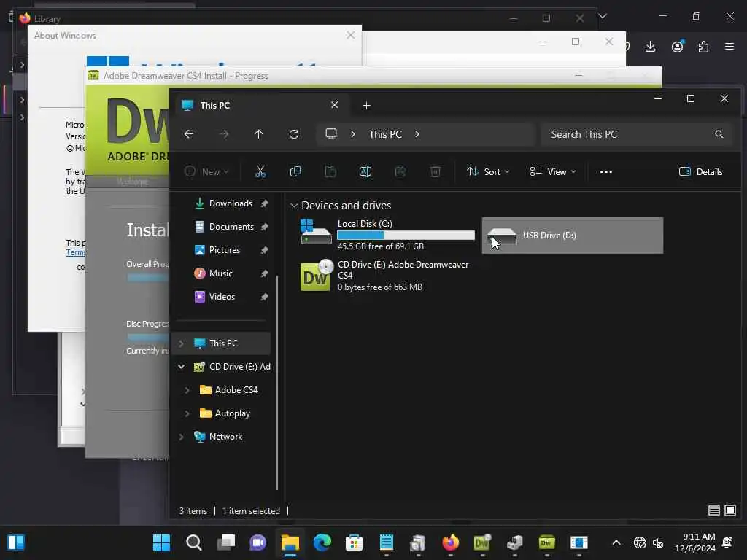Open Firefox extensions puzzle icon
747x560 pixels.
coord(703,47)
